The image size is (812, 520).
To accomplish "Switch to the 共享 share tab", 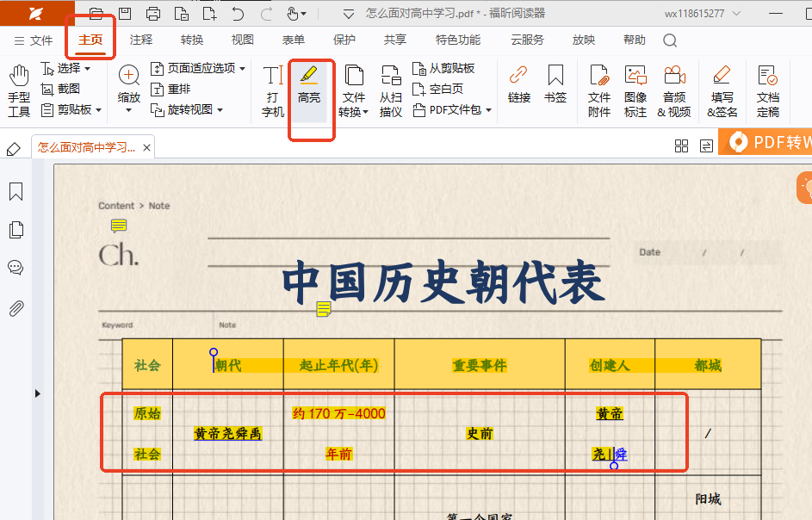I will tap(395, 40).
